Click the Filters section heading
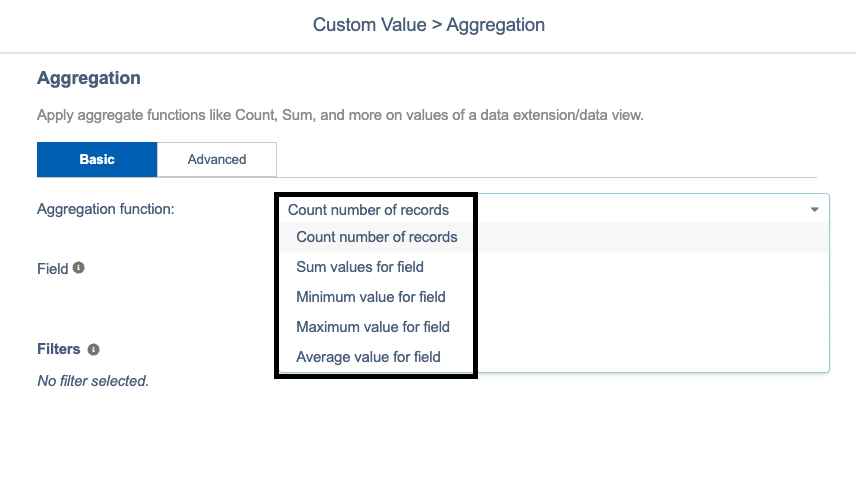The height and width of the screenshot is (481, 856). coord(58,349)
